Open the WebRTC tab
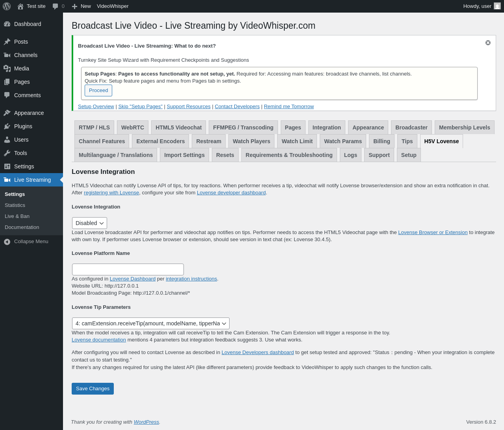The height and width of the screenshot is (430, 504). (x=133, y=127)
